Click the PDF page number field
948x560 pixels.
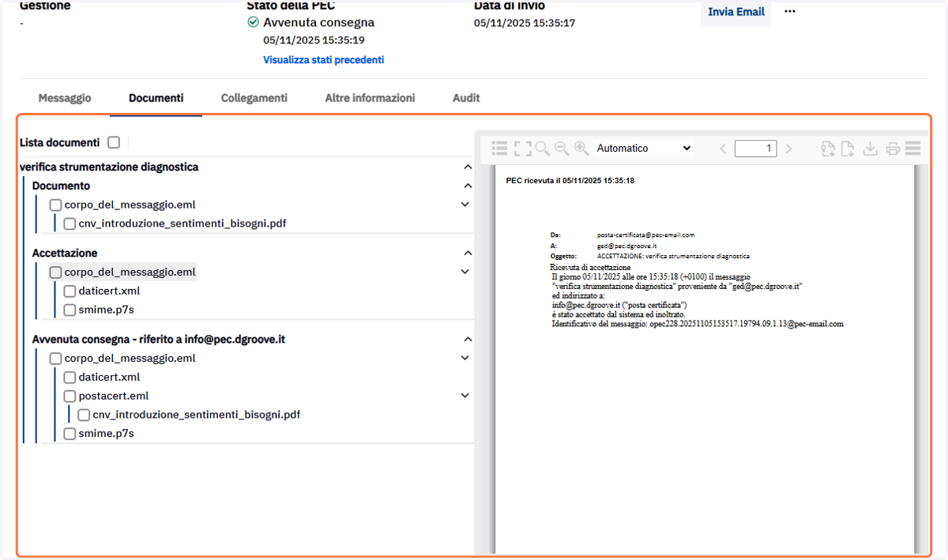pyautogui.click(x=756, y=148)
